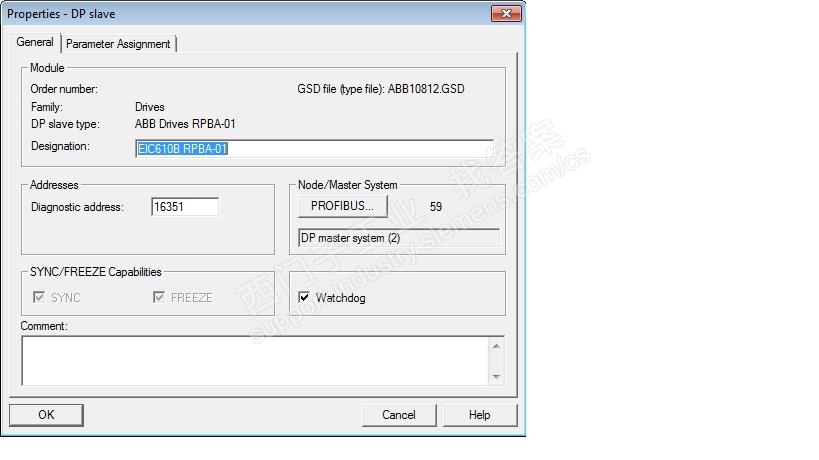Screen dimensions: 819x460
Task: Dismiss dialog with Cancel button
Action: (x=399, y=415)
